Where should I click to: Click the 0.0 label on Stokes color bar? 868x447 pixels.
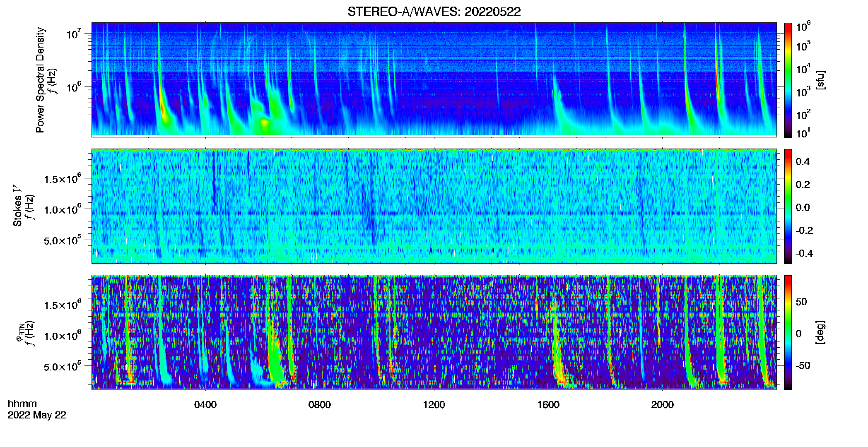[x=803, y=207]
